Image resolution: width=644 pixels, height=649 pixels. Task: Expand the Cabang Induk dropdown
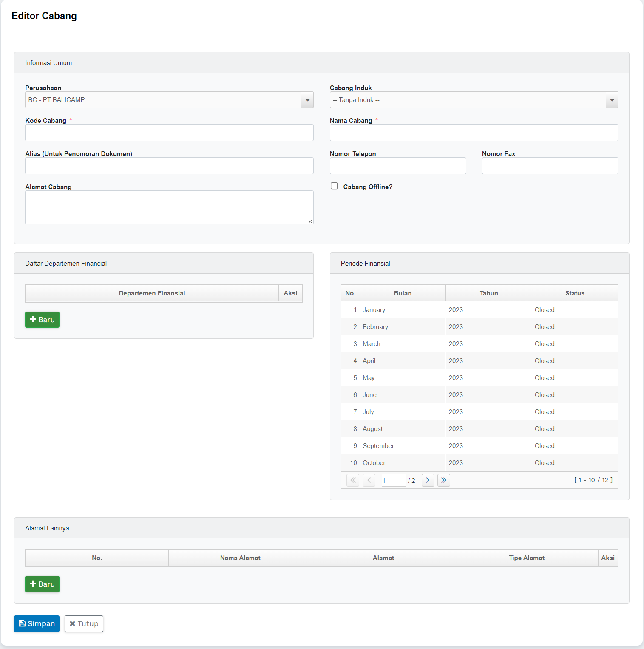point(612,100)
